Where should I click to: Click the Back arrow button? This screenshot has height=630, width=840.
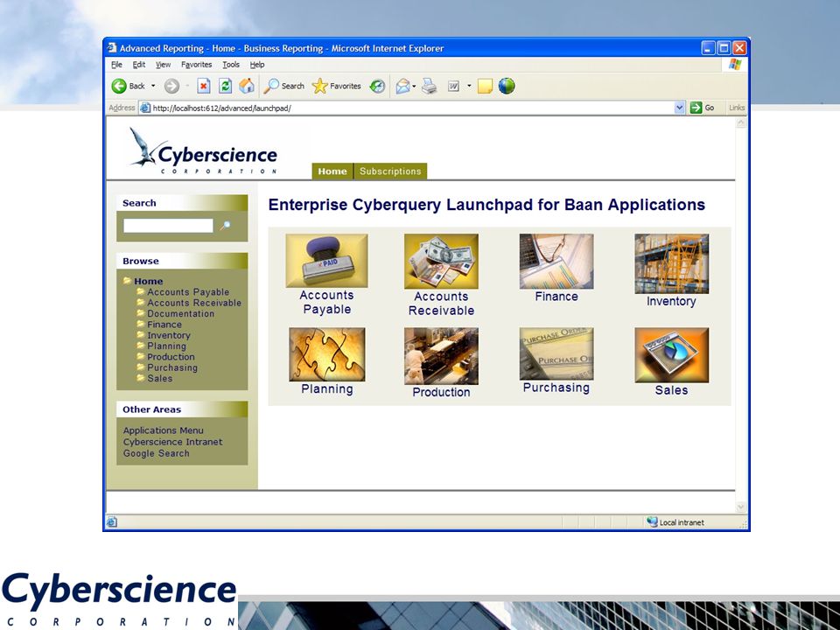119,86
